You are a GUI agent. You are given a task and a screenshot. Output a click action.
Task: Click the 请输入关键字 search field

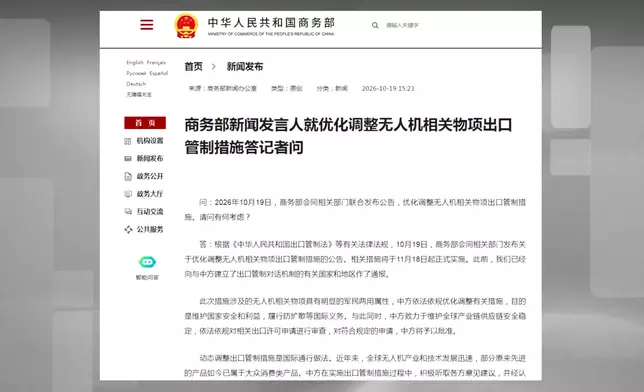(x=402, y=25)
